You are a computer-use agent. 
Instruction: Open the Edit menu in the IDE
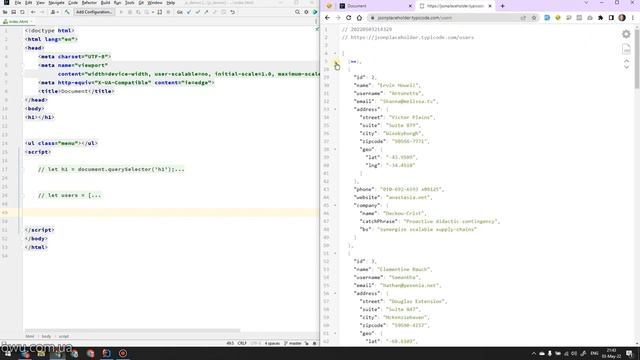(x=29, y=3)
